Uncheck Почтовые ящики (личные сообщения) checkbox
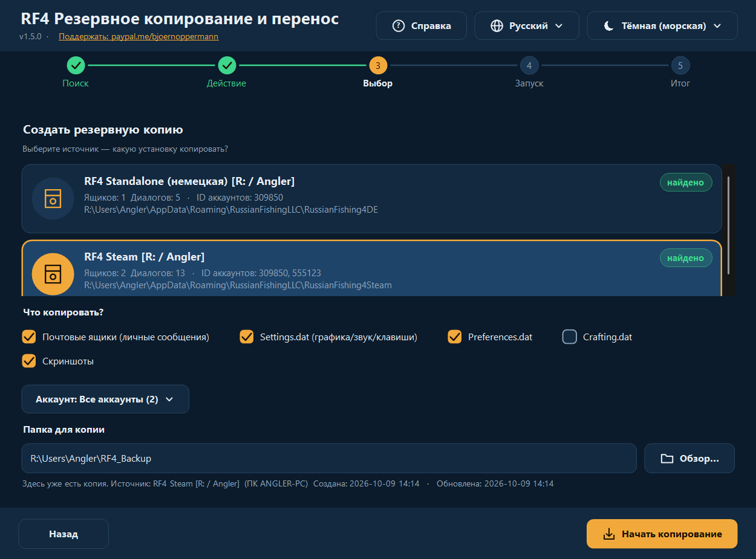This screenshot has height=559, width=756. (x=29, y=337)
